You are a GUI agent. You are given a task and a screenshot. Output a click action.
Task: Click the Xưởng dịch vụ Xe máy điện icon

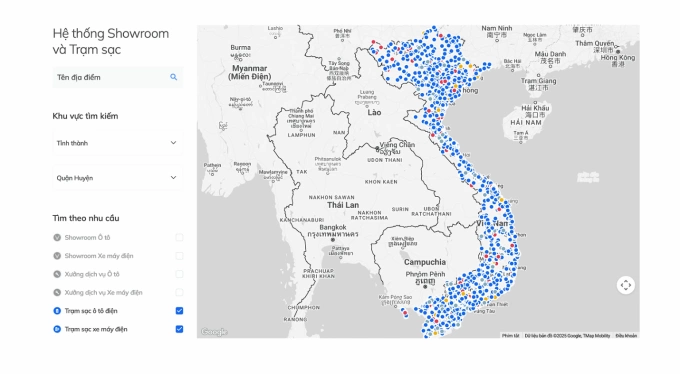click(57, 292)
